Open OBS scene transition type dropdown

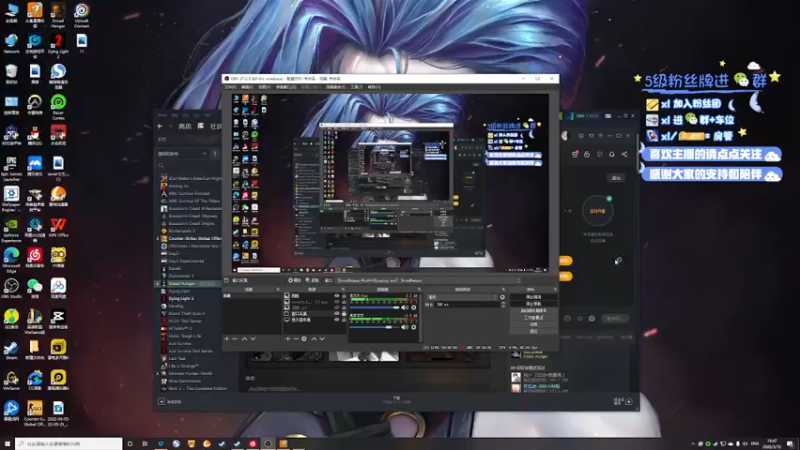[462, 297]
